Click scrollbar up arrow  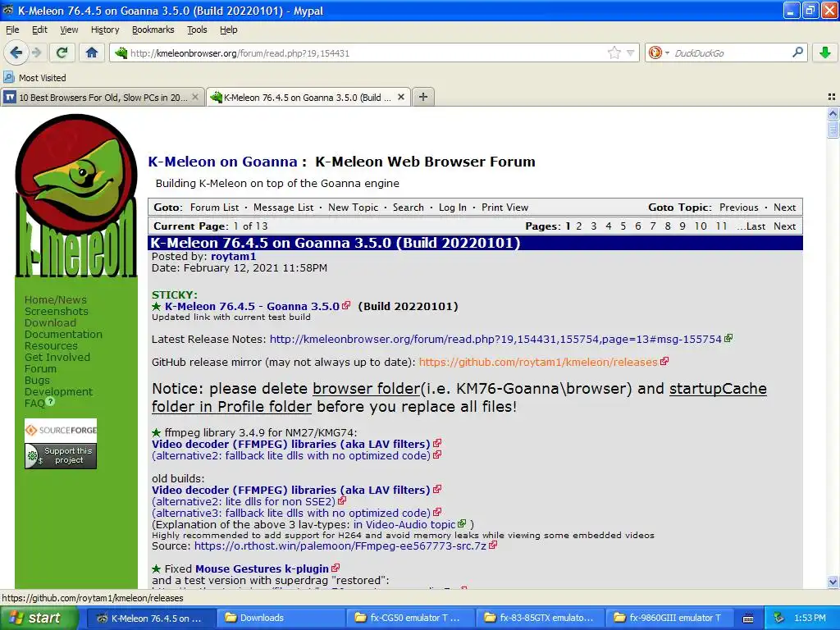[833, 113]
